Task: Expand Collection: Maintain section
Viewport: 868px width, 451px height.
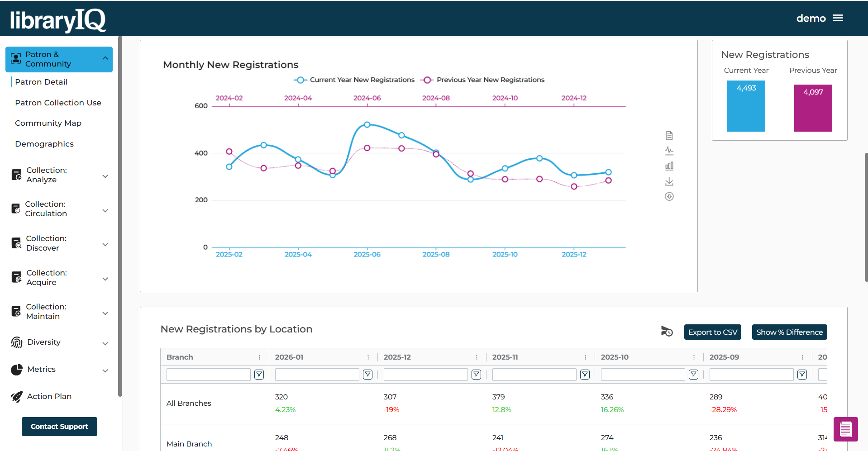Action: click(59, 312)
